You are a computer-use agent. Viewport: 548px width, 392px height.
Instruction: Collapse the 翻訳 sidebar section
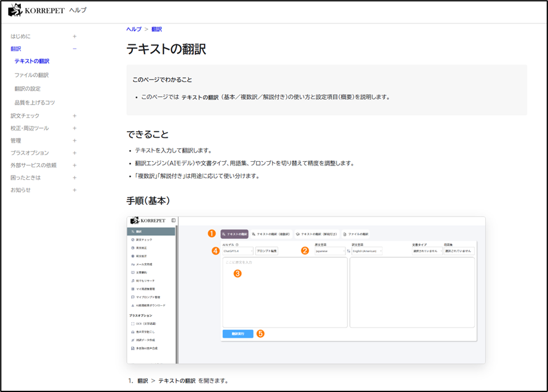point(75,49)
